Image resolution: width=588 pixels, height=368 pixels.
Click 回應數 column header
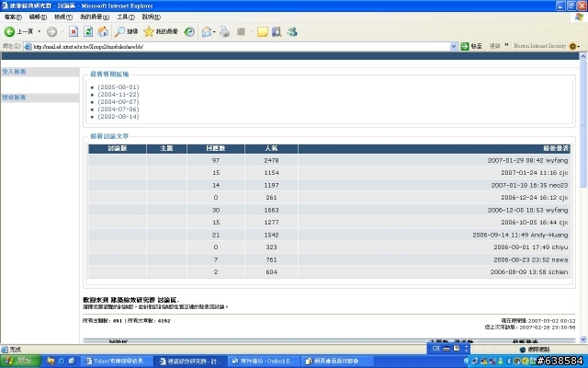(x=216, y=149)
